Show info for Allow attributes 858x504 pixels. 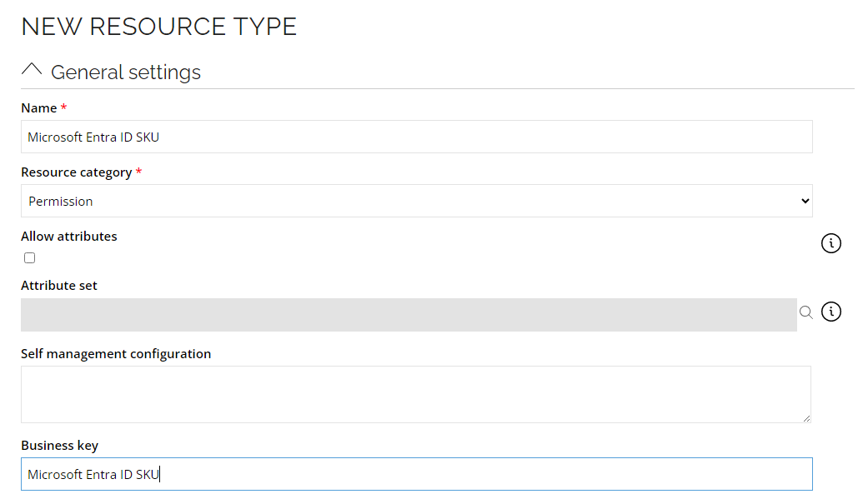pyautogui.click(x=830, y=242)
